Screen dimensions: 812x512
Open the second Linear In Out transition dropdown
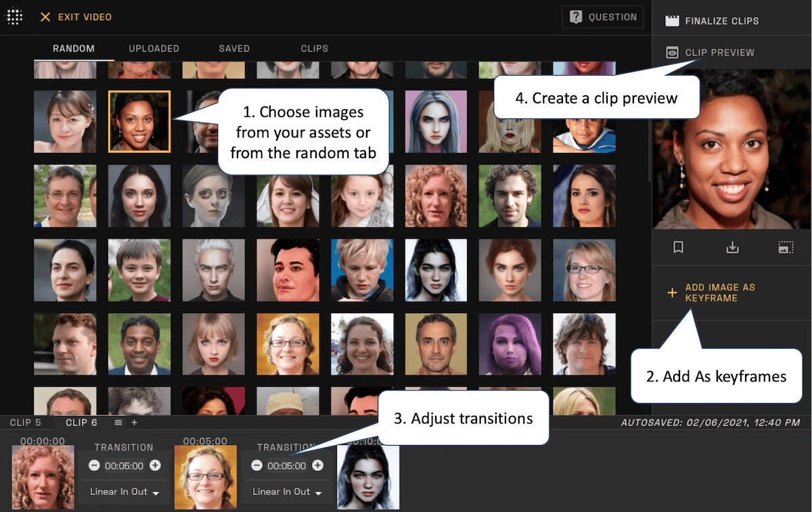tap(286, 492)
